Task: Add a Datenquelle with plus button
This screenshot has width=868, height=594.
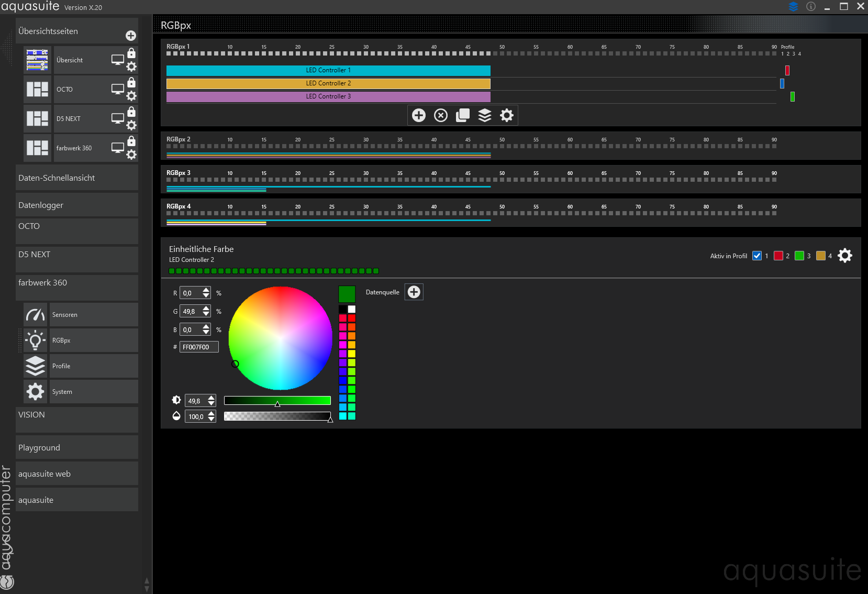Action: tap(414, 292)
